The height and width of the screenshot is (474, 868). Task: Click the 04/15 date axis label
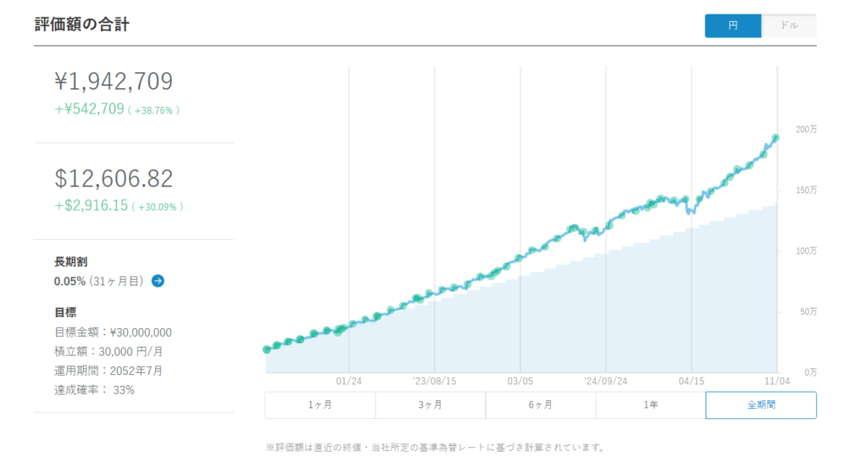tap(692, 382)
